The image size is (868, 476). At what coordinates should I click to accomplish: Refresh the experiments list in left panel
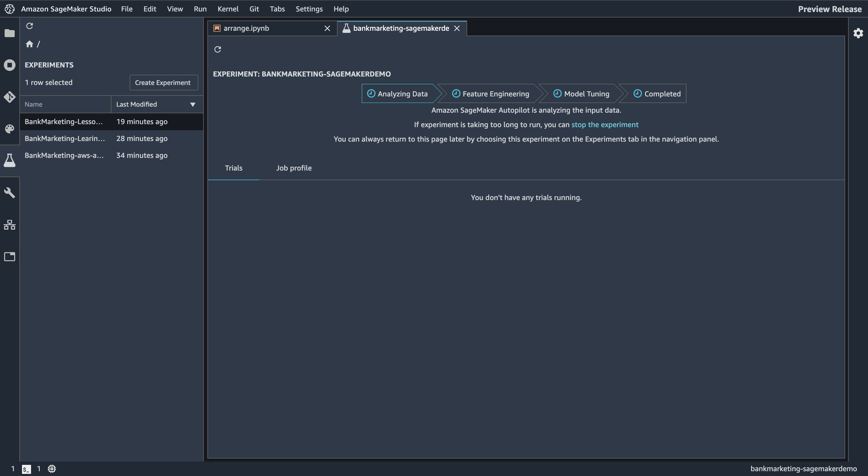tap(30, 26)
